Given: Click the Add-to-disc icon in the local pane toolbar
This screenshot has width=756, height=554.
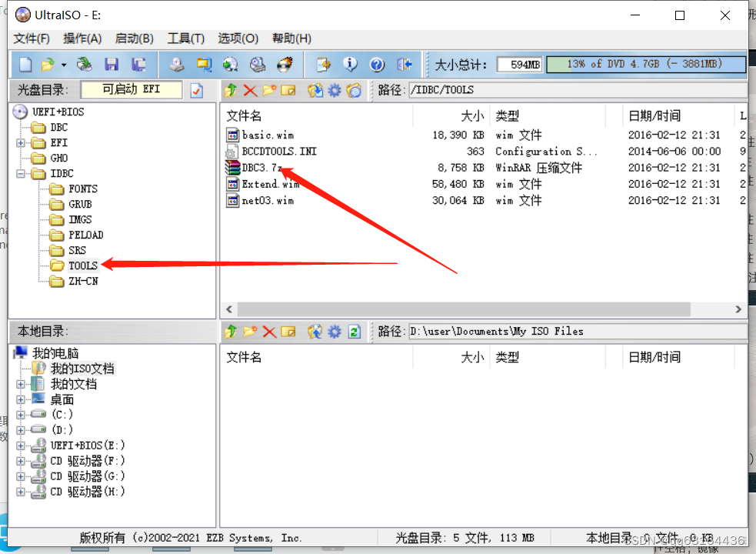Looking at the screenshot, I should [x=315, y=332].
